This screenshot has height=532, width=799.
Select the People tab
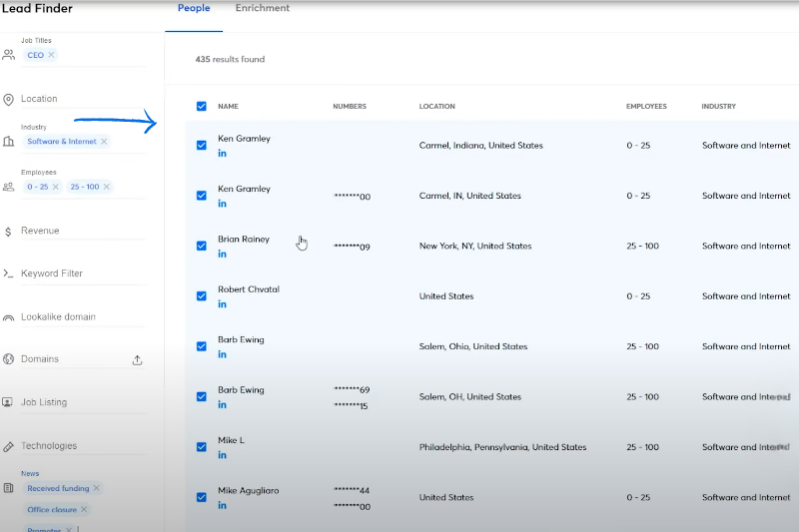tap(194, 9)
